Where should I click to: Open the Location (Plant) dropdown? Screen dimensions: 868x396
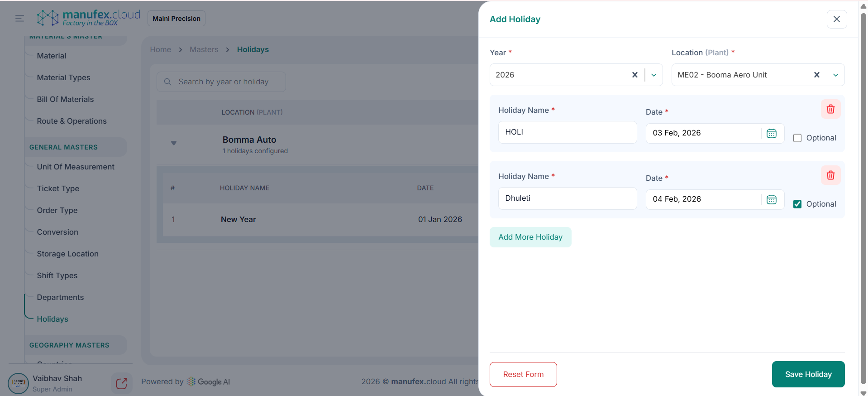(x=836, y=75)
